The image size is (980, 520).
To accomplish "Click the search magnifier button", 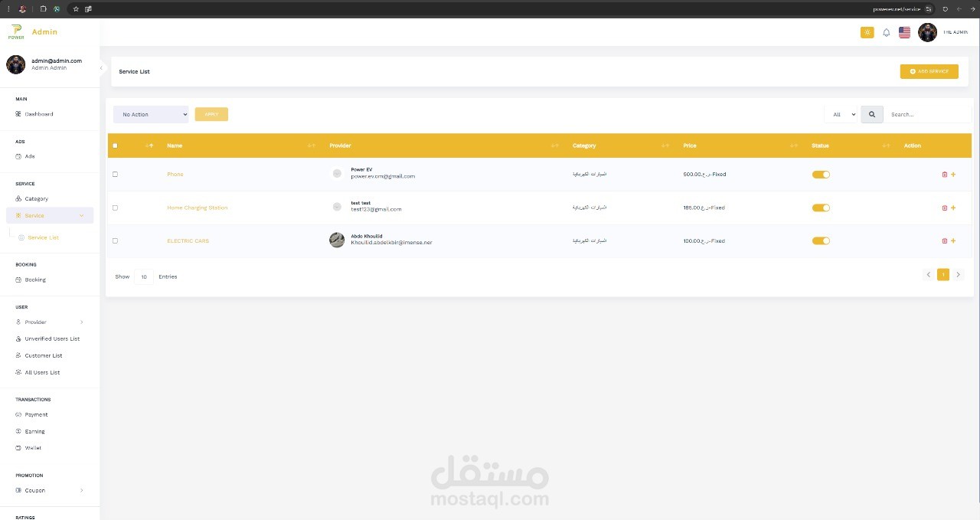I will click(x=872, y=114).
